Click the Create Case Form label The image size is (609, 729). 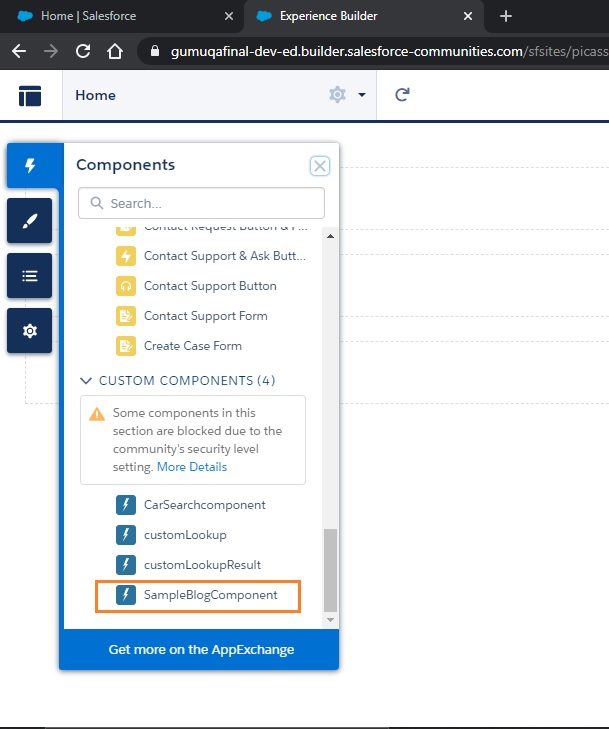(x=193, y=346)
